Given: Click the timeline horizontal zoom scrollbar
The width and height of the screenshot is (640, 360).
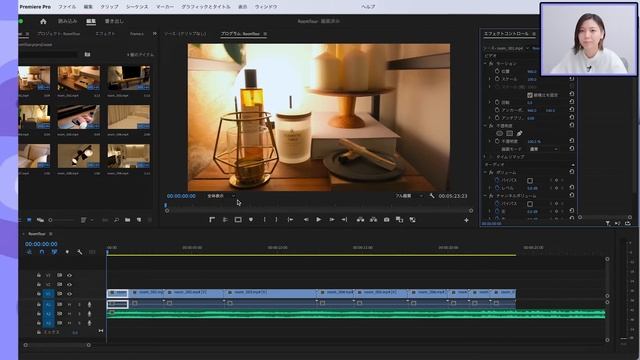Looking at the screenshot, I should [57, 345].
